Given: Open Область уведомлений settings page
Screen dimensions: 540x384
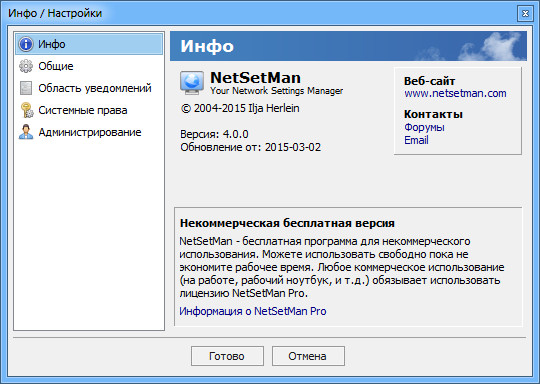Looking at the screenshot, I should [89, 88].
